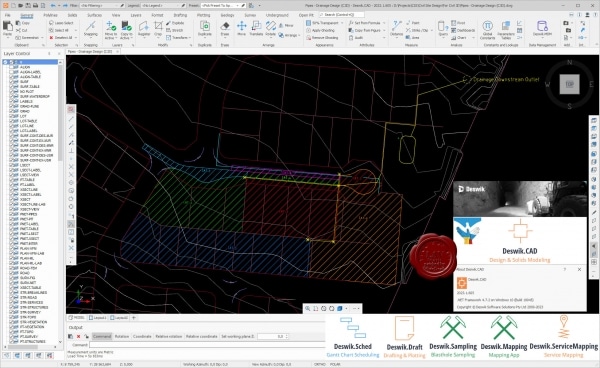Click the Global Constants icon
Viewport: 600px width, 368px height.
pos(487,30)
